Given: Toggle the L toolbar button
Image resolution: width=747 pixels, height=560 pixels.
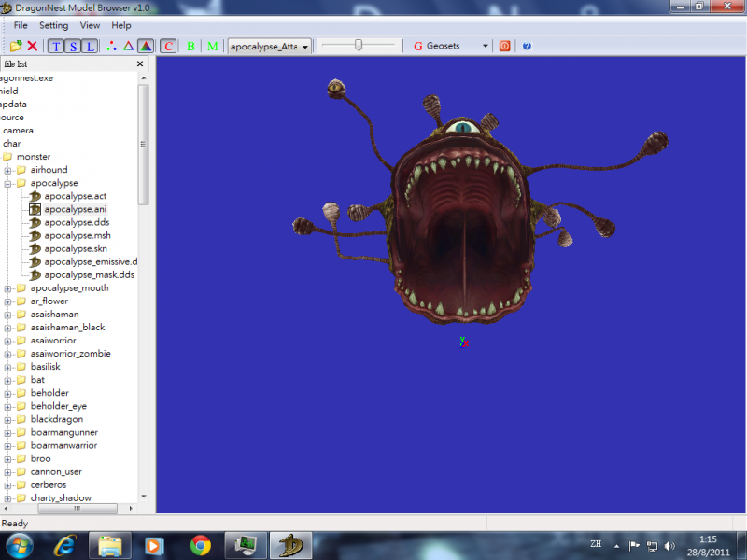Looking at the screenshot, I should click(x=90, y=46).
